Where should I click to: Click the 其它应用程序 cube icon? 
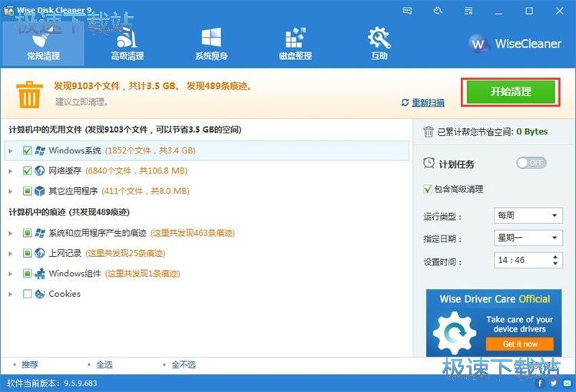(40, 191)
